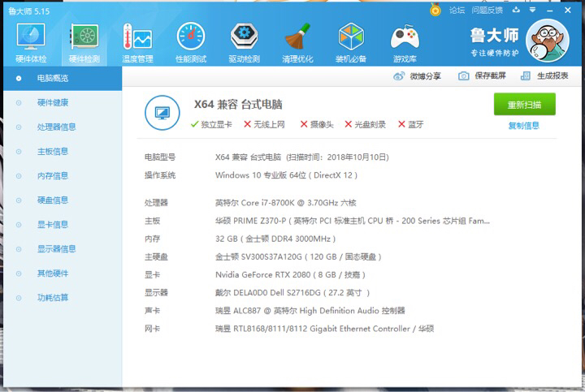Image resolution: width=585 pixels, height=392 pixels.
Task: Click 复制信息 copy info link
Action: 524,126
